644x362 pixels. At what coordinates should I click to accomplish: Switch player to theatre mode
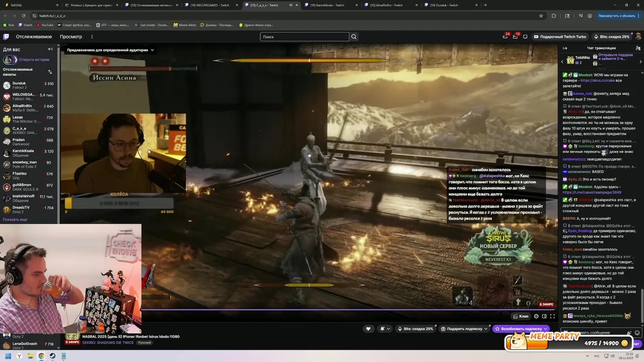(544, 316)
